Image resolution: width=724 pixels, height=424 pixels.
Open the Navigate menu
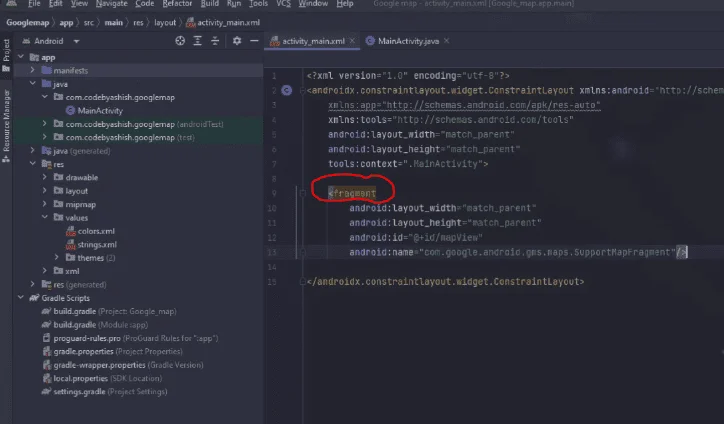[111, 4]
